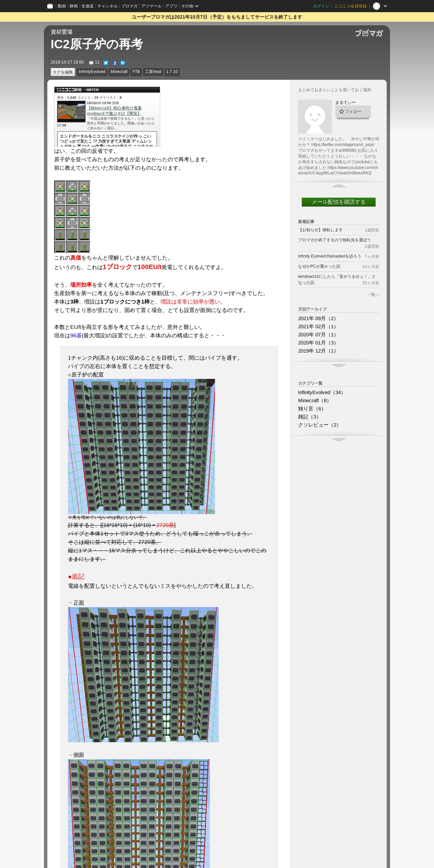
Task: Collapse the profile section with its handle
Action: (339, 186)
